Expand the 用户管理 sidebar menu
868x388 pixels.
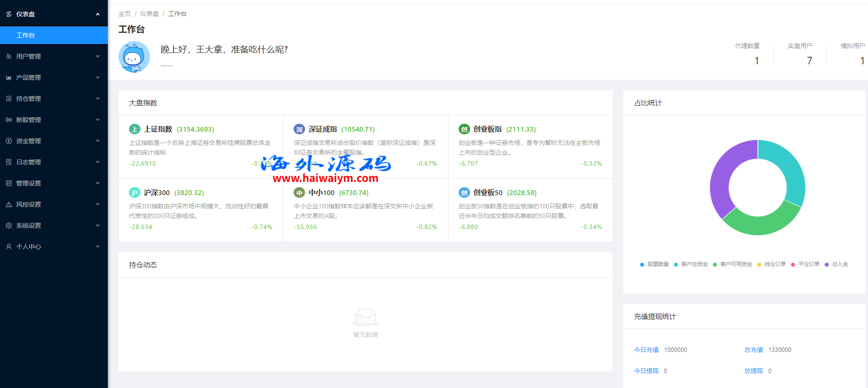click(54, 56)
